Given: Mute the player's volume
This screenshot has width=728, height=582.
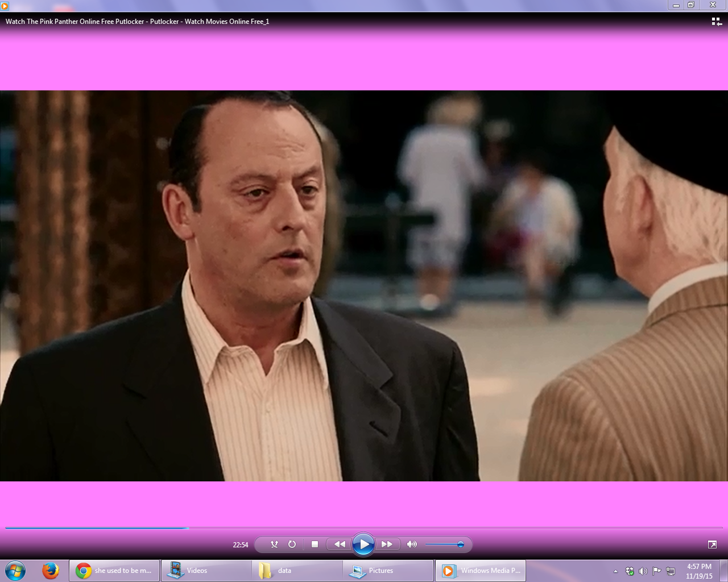Looking at the screenshot, I should pos(412,544).
